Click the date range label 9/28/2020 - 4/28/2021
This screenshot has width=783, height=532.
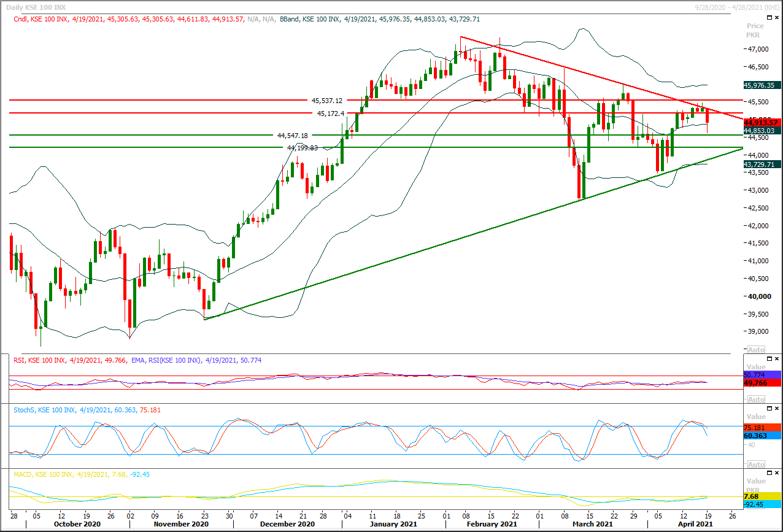738,7
